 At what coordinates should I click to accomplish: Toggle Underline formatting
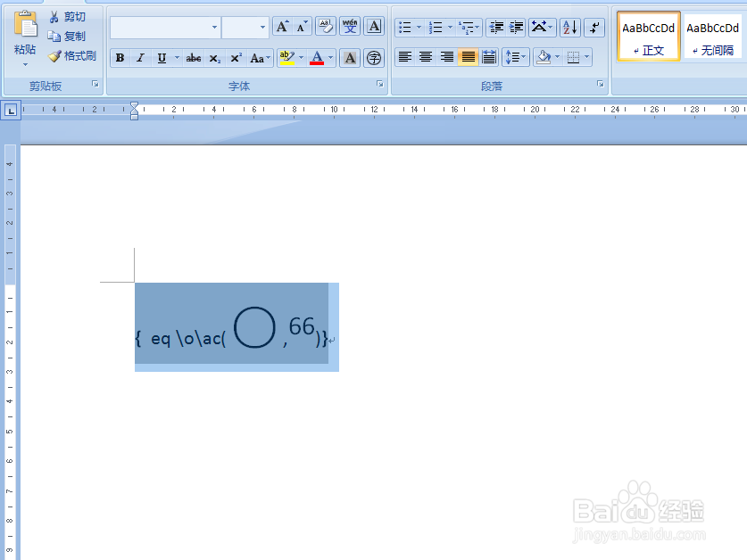[162, 58]
